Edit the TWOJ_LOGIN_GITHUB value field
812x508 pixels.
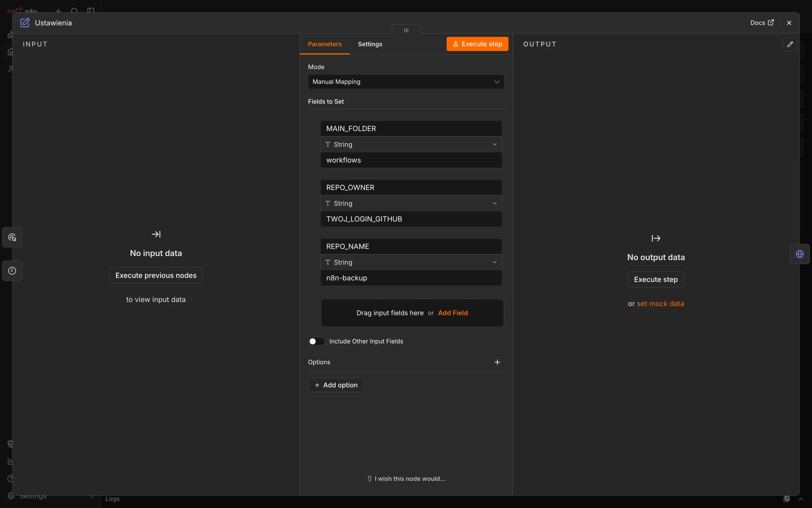(411, 219)
